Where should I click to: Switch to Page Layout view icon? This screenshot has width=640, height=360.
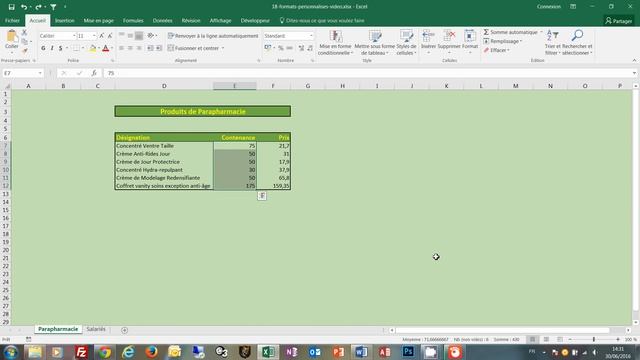click(546, 339)
